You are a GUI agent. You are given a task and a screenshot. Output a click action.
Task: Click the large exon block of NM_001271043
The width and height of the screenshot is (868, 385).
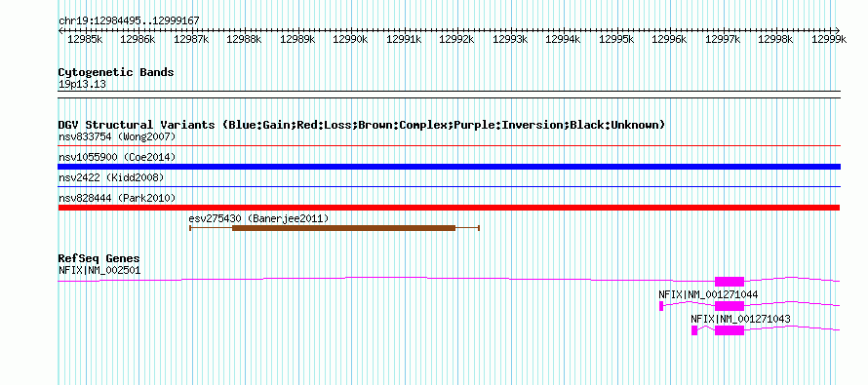point(730,330)
